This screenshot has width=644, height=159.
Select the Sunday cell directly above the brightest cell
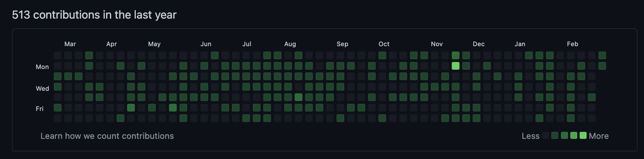[x=455, y=55]
